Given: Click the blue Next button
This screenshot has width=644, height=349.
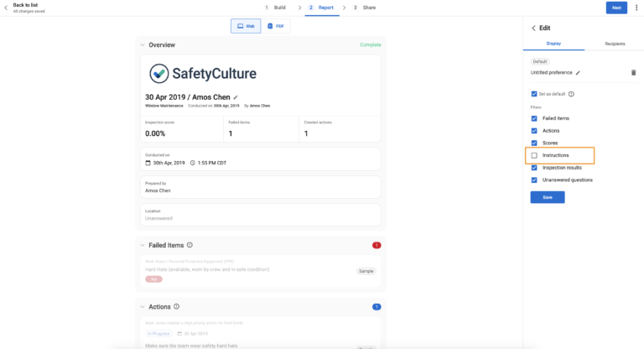Looking at the screenshot, I should click(616, 8).
